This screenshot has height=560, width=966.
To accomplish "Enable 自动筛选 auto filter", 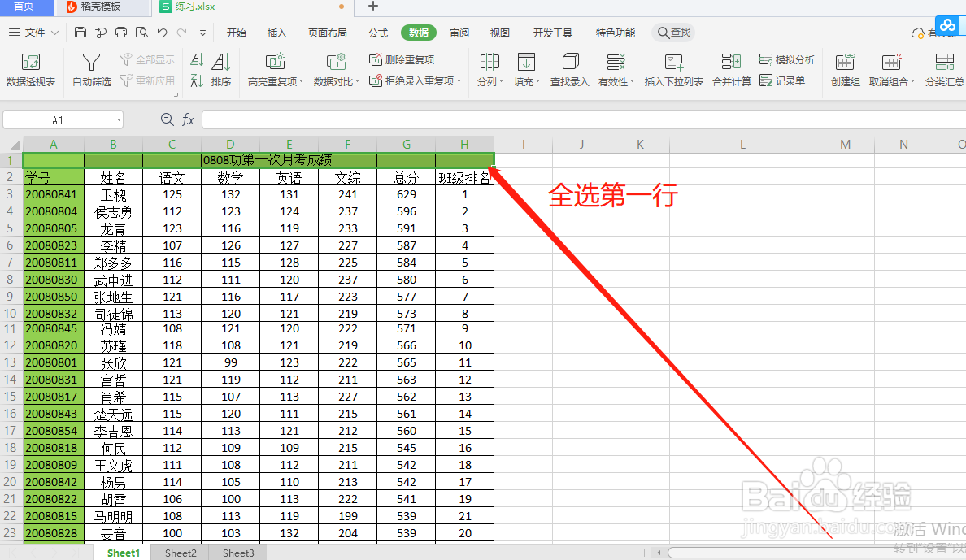I will tap(92, 70).
